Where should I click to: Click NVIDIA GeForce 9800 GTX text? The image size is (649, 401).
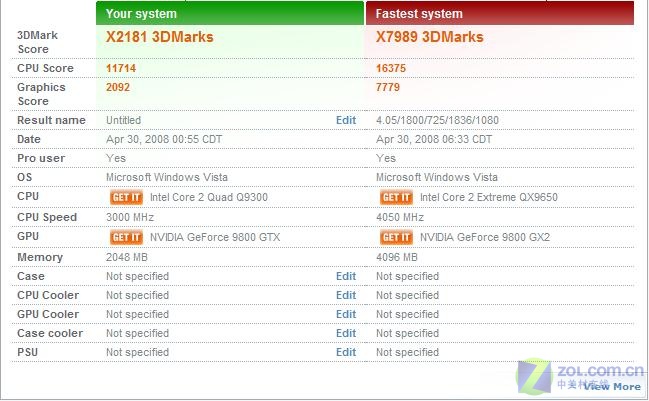coord(215,237)
